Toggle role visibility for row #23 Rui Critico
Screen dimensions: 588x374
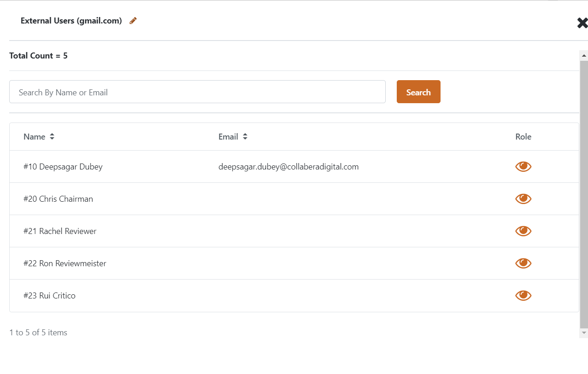click(x=523, y=295)
